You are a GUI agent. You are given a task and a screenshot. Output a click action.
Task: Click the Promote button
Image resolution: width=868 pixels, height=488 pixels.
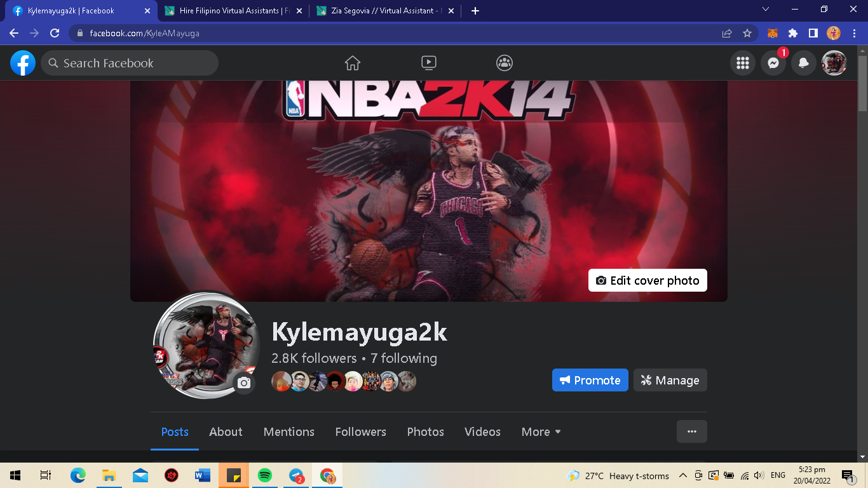pos(590,380)
